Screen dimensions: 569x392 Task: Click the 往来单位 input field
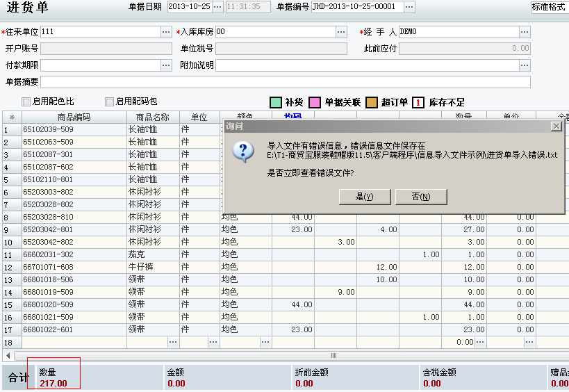(101, 32)
